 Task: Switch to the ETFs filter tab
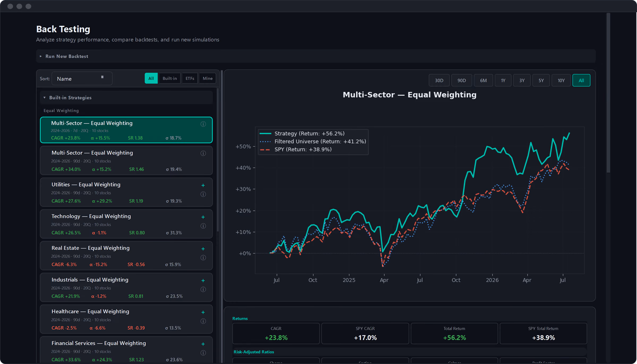tap(190, 78)
